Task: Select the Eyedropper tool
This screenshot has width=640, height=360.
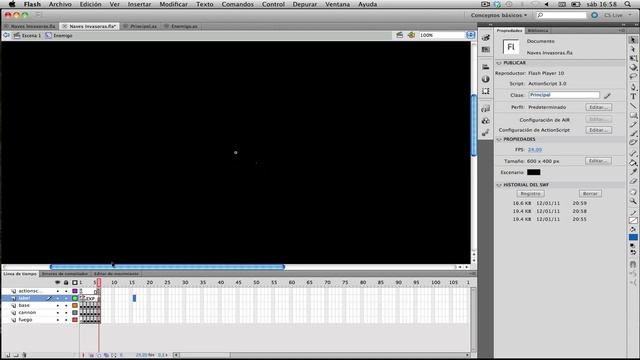Action: [x=633, y=172]
